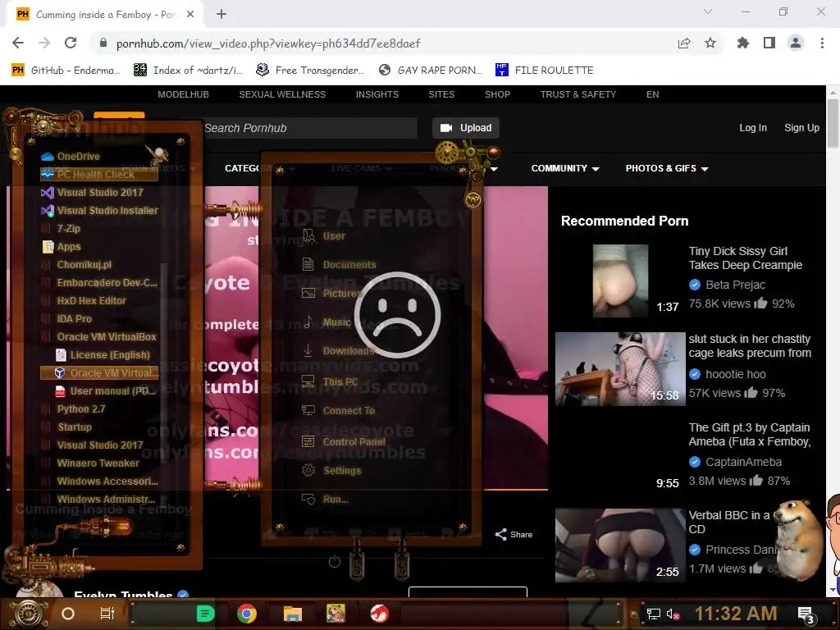840x630 pixels.
Task: Open the notification center icon with badge
Action: pyautogui.click(x=806, y=615)
